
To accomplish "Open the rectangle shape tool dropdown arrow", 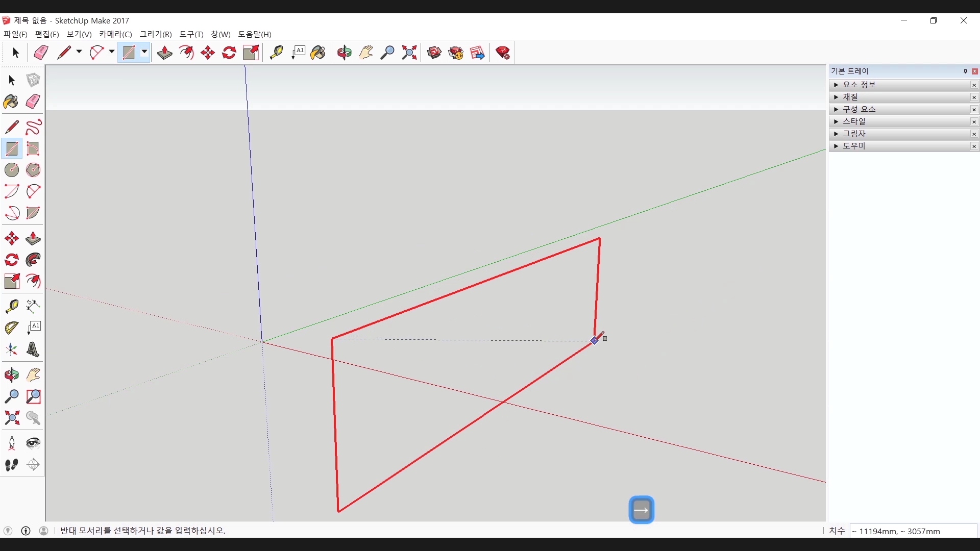I will pos(144,52).
